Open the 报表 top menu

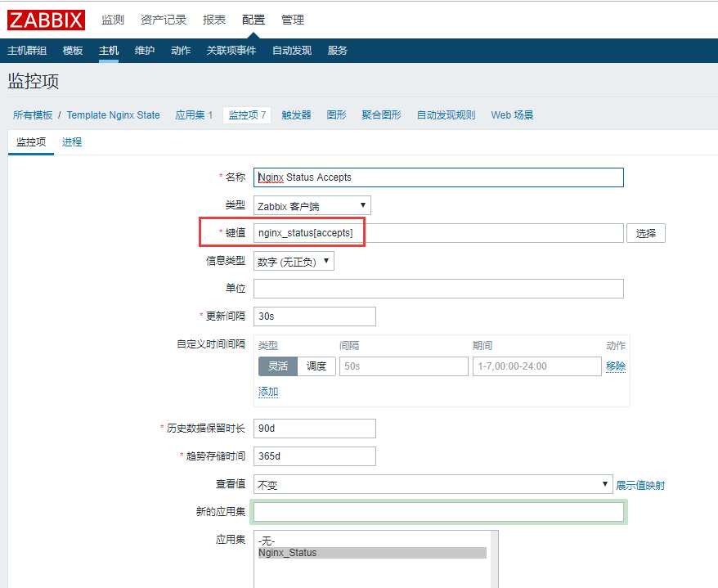tap(214, 20)
